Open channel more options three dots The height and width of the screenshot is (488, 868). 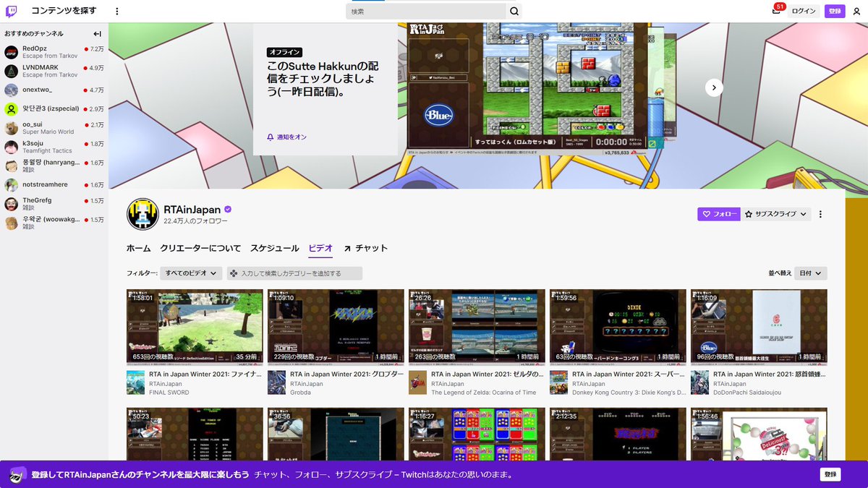[x=820, y=214]
